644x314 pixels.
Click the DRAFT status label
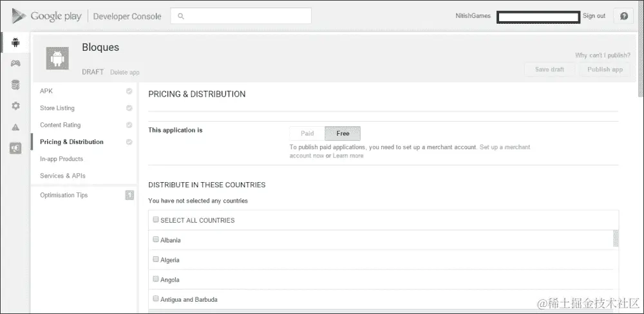[93, 72]
